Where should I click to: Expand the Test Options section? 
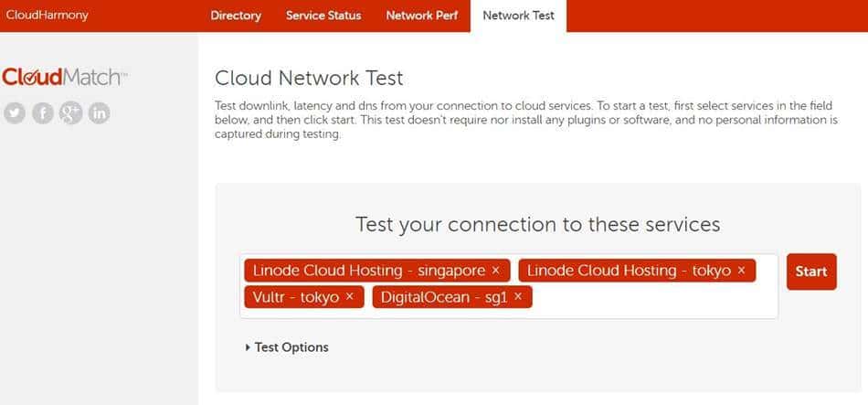[287, 347]
